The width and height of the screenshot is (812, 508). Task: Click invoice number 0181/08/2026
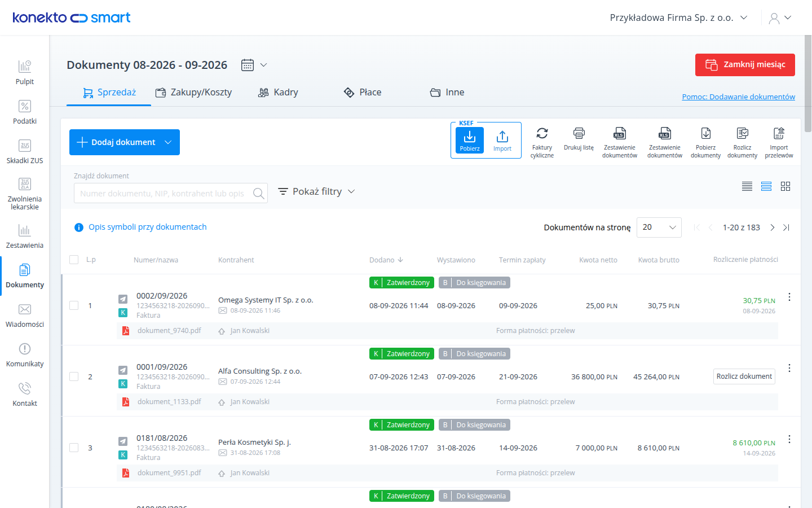coord(162,438)
